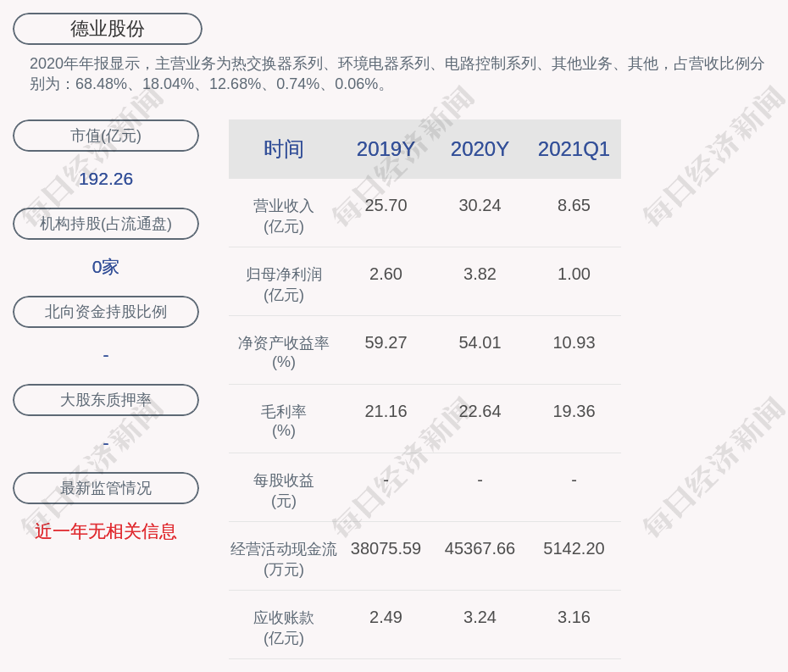The height and width of the screenshot is (672, 788).
Task: Click net profit value 1.00
Action: [574, 274]
